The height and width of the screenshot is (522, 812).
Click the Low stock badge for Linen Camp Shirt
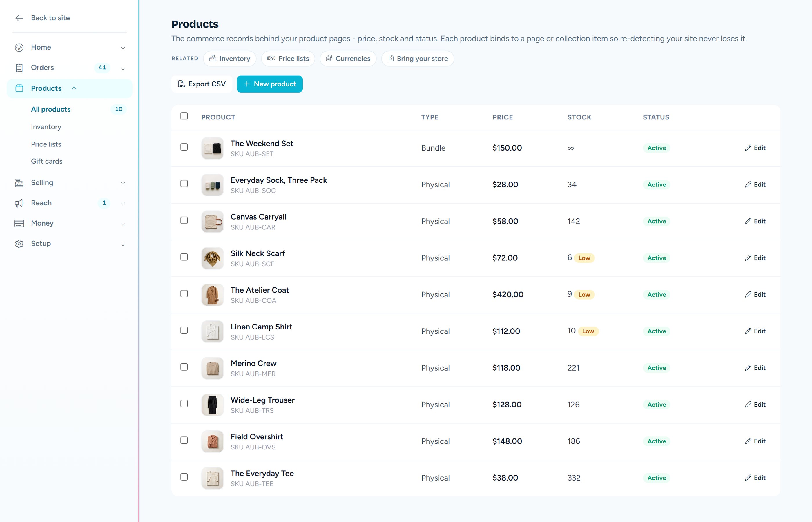(588, 331)
